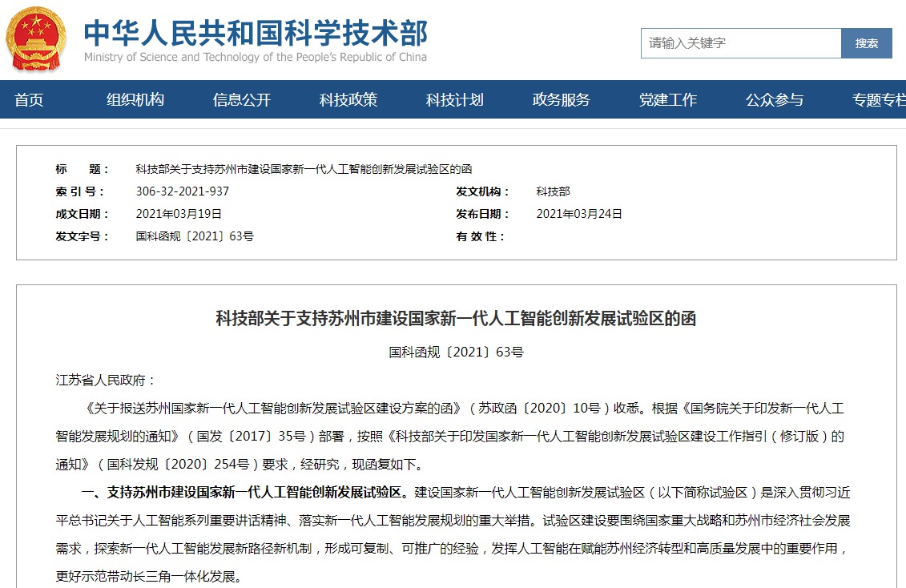906x588 pixels.
Task: Click the salutation 江苏省人民政府：
Action: 106,380
